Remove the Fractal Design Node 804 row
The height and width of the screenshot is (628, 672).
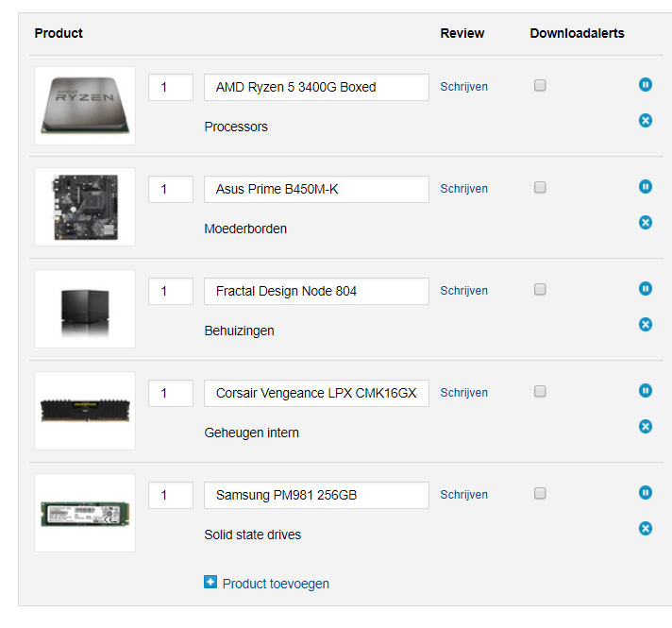(646, 325)
